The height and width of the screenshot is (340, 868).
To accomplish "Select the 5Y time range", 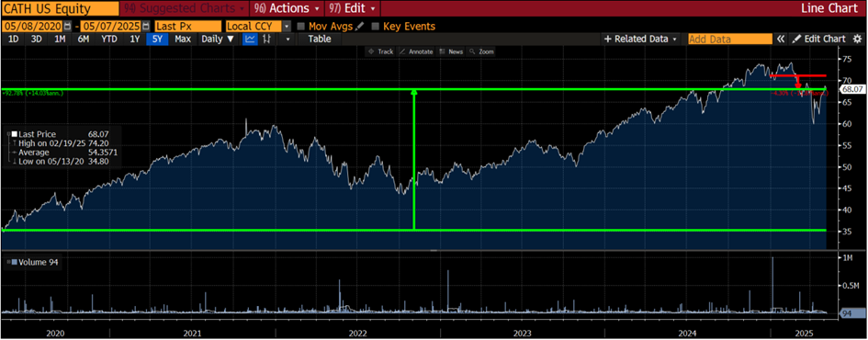I will pyautogui.click(x=157, y=39).
